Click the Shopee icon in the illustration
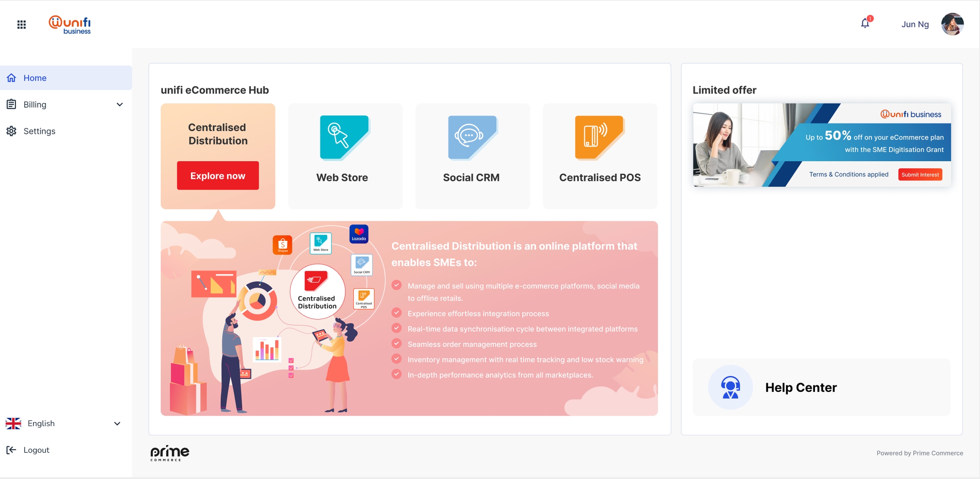Image resolution: width=980 pixels, height=479 pixels. pyautogui.click(x=282, y=245)
